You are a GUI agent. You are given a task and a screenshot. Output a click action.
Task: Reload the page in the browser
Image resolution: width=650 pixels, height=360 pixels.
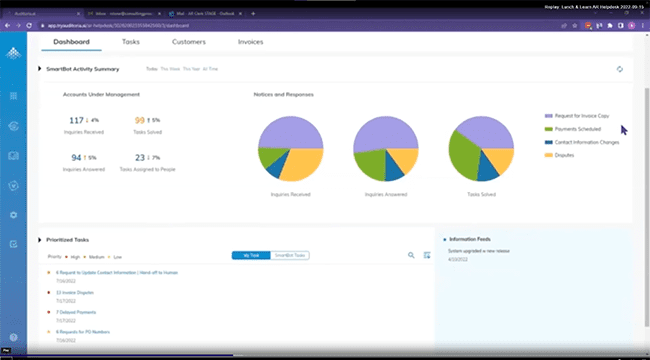click(29, 25)
